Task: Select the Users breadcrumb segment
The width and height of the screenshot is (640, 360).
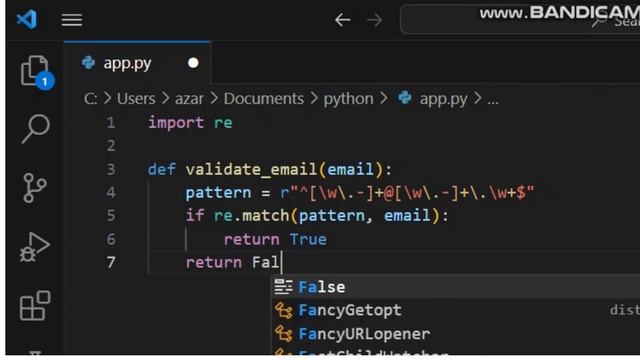Action: coord(136,99)
